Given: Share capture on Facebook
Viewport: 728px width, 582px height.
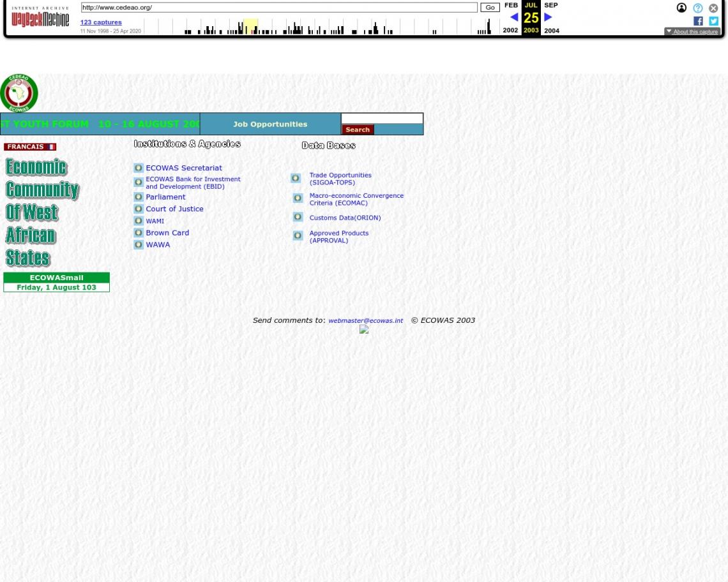Looking at the screenshot, I should click(698, 21).
